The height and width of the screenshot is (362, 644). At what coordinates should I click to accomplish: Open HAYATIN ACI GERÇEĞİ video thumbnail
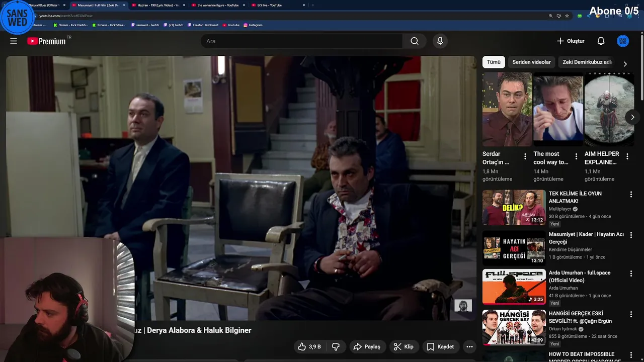(514, 248)
